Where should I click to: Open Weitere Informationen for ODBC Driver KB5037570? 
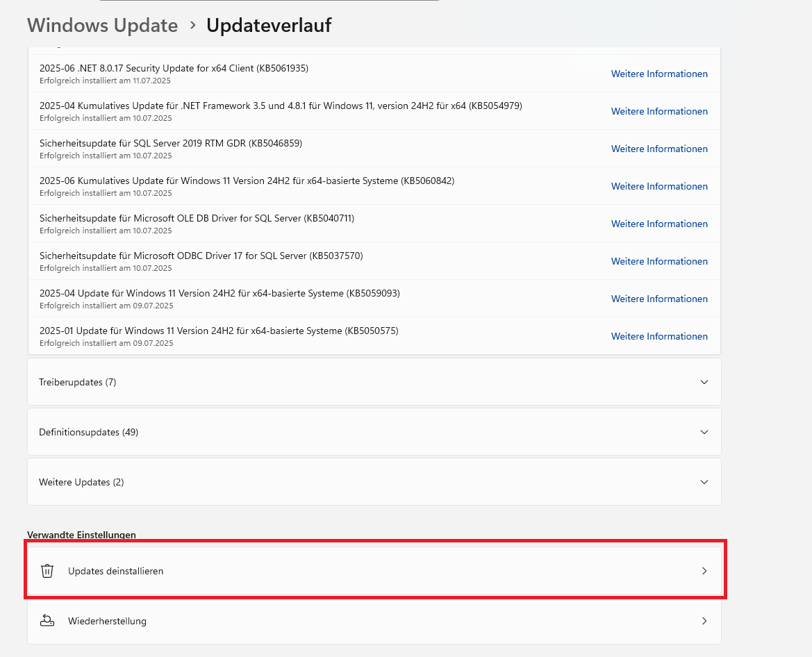(659, 261)
